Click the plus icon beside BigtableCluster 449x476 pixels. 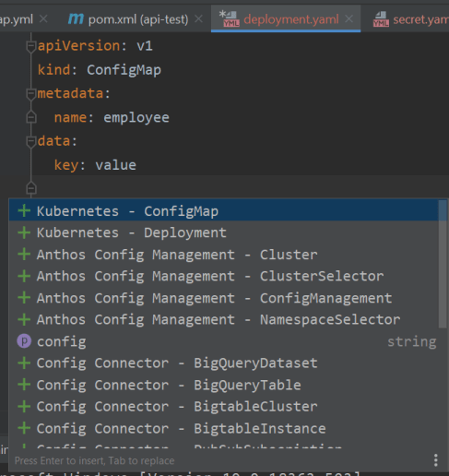click(x=24, y=407)
